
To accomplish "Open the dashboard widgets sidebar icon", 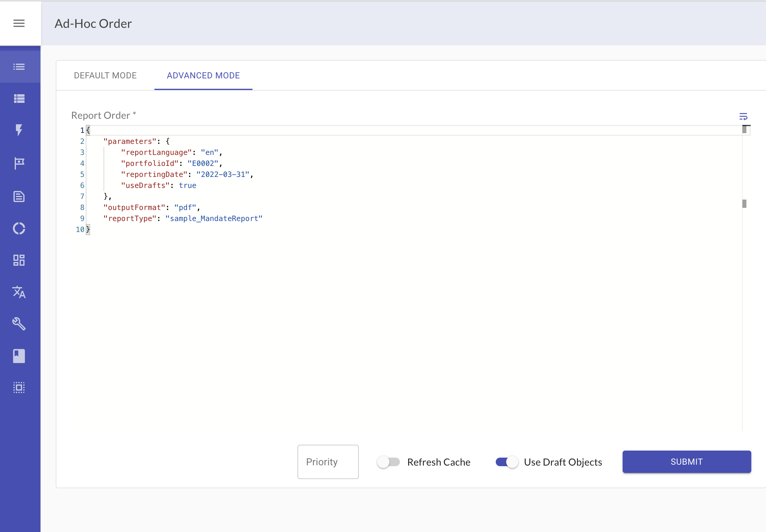I will [x=19, y=260].
